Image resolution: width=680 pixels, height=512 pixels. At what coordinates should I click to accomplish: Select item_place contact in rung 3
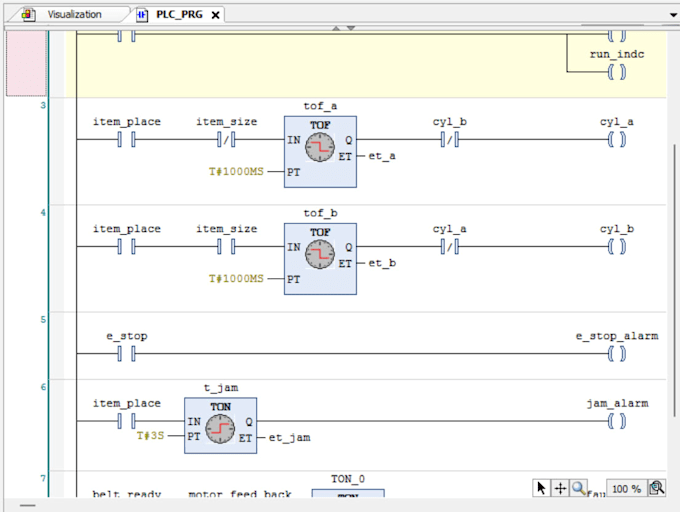point(126,140)
